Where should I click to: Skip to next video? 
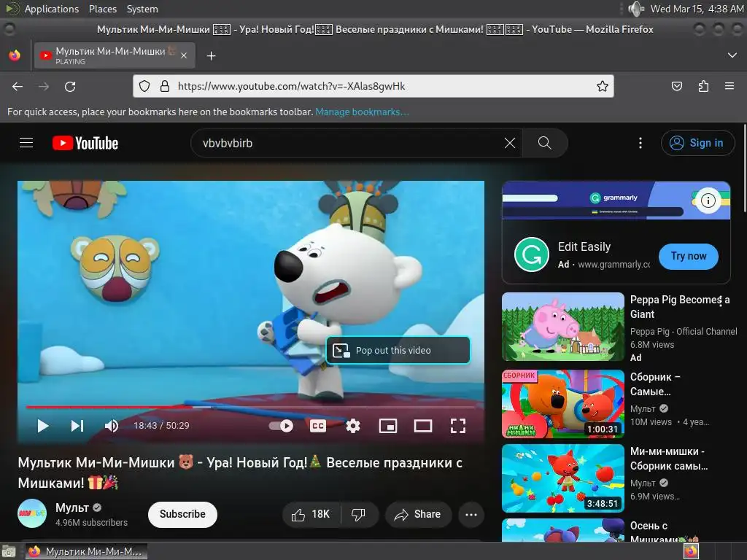[77, 426]
